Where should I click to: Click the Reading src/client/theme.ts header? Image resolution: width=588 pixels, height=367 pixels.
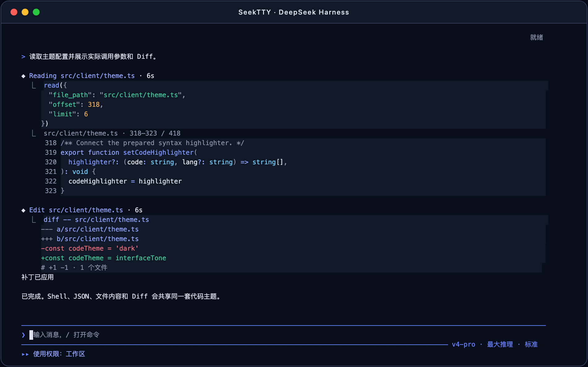82,76
